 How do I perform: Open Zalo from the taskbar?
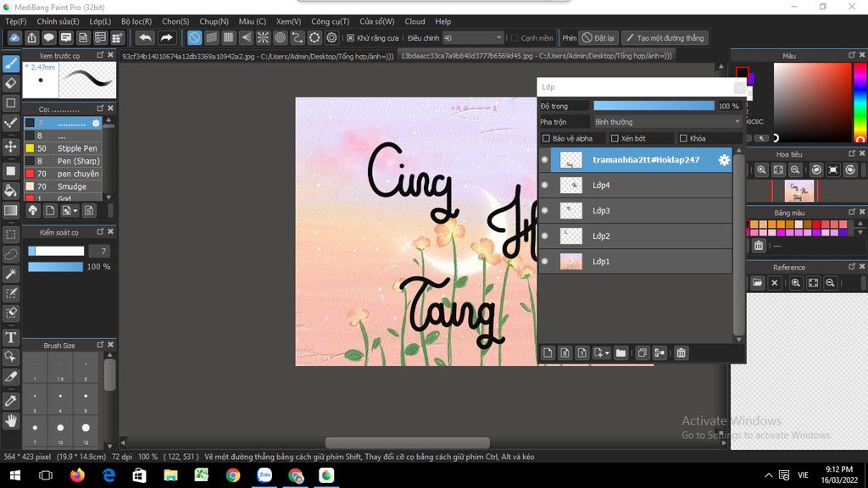point(264,475)
